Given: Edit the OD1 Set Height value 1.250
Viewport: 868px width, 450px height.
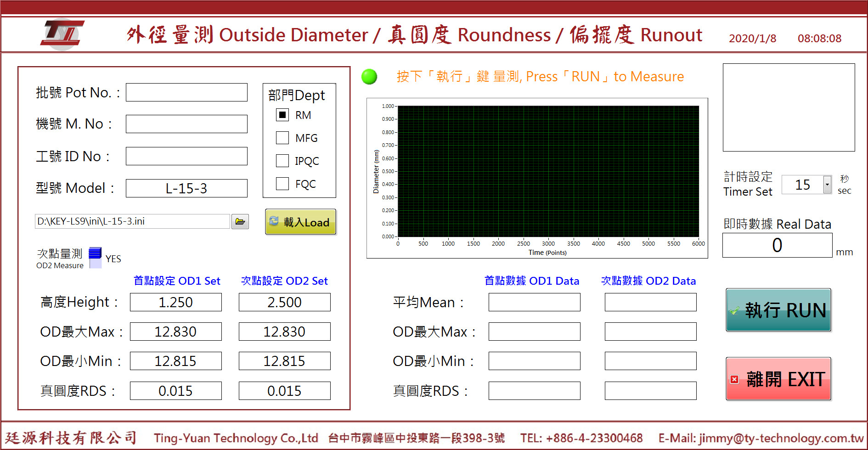Looking at the screenshot, I should click(x=175, y=302).
